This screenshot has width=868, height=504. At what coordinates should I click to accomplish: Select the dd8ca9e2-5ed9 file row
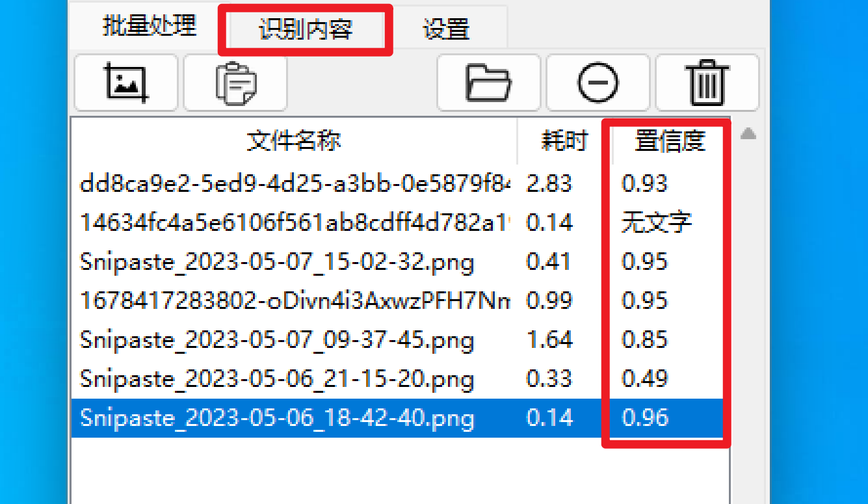pyautogui.click(x=397, y=183)
